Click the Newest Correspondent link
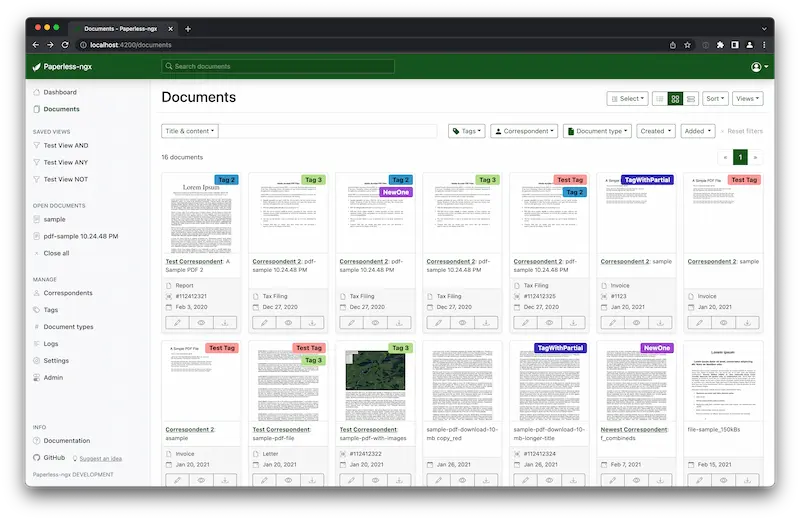The width and height of the screenshot is (800, 520). pos(634,430)
